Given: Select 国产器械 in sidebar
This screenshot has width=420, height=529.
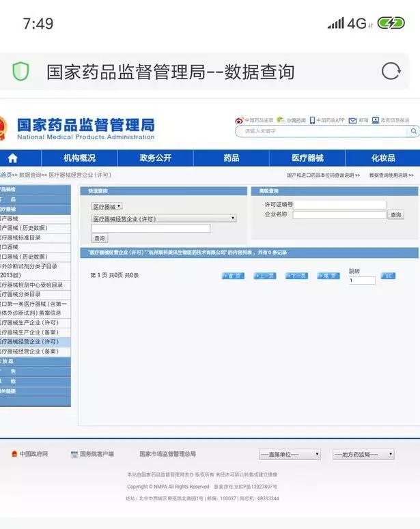Looking at the screenshot, I should point(36,218).
